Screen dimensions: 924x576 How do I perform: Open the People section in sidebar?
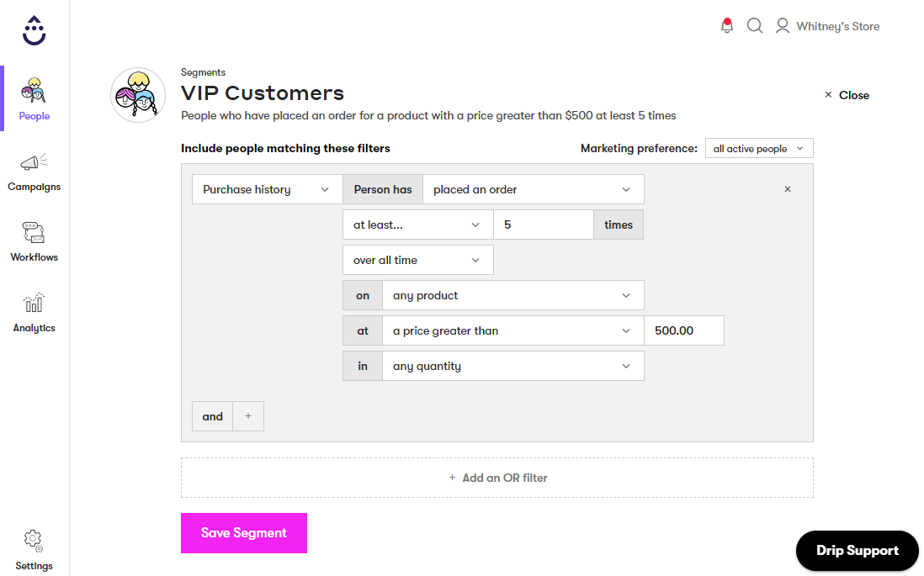pyautogui.click(x=34, y=97)
